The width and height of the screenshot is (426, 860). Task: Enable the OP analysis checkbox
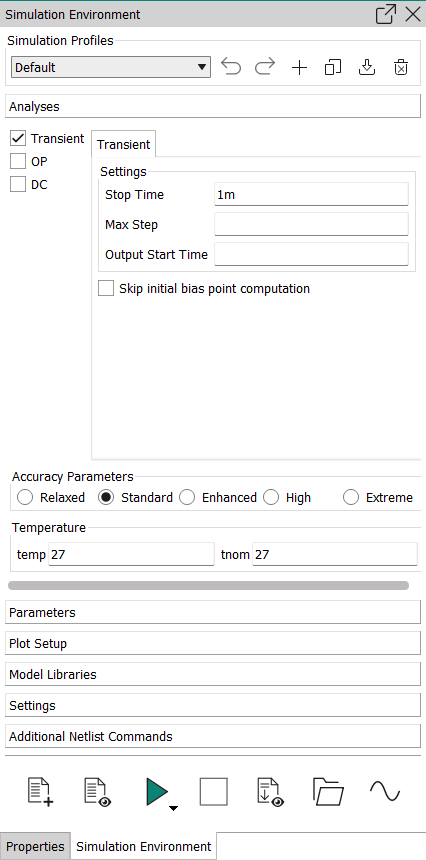click(18, 161)
